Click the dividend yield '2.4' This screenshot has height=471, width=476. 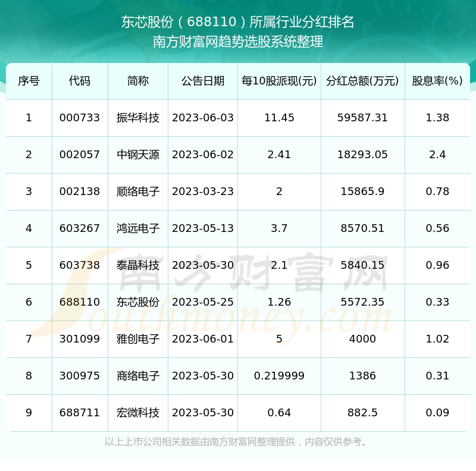437,155
